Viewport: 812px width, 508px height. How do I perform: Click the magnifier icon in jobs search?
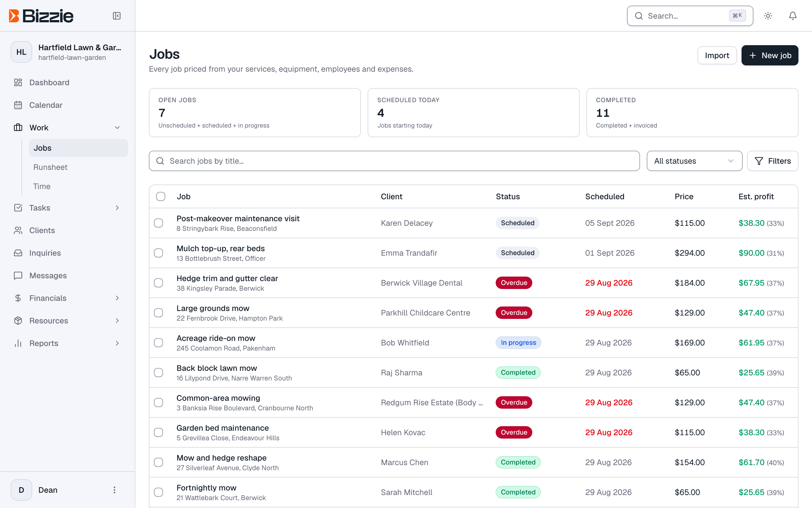coord(160,161)
